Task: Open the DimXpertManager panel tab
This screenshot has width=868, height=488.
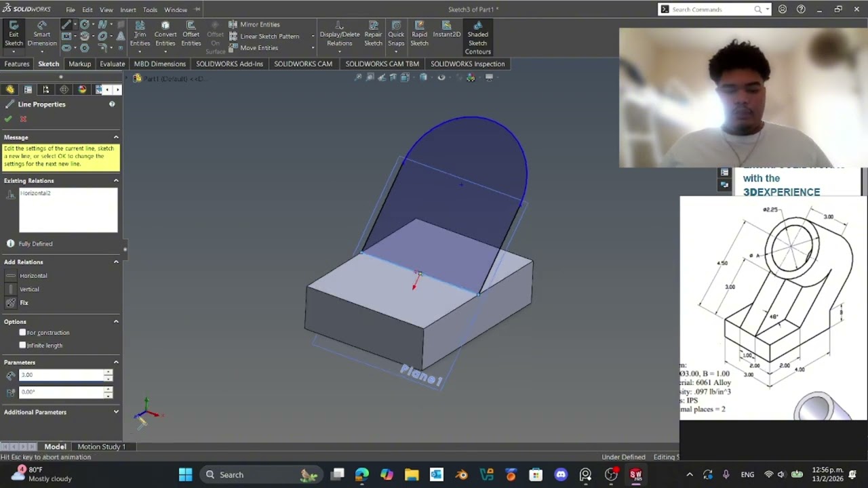Action: (64, 89)
